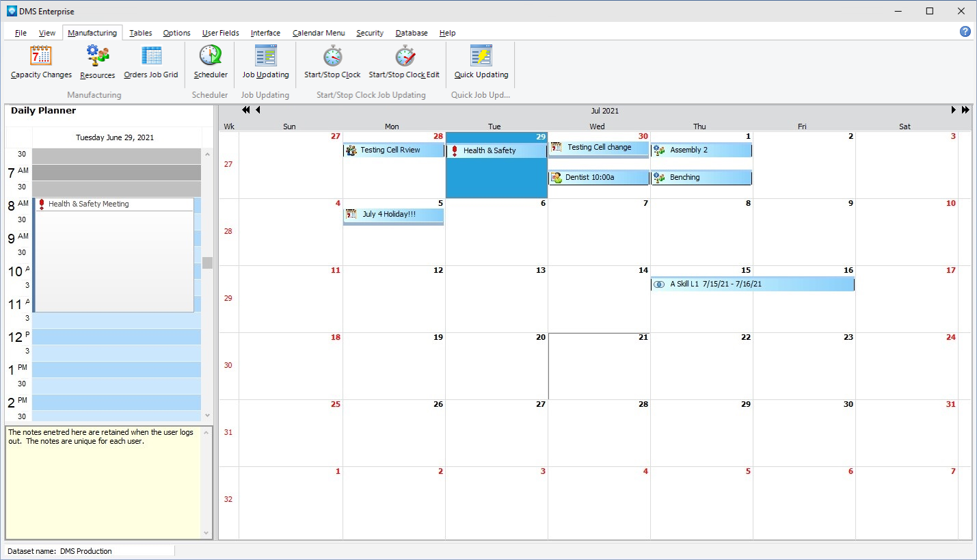Image resolution: width=977 pixels, height=560 pixels.
Task: Click the notes panel scroll down arrow
Action: (x=206, y=533)
